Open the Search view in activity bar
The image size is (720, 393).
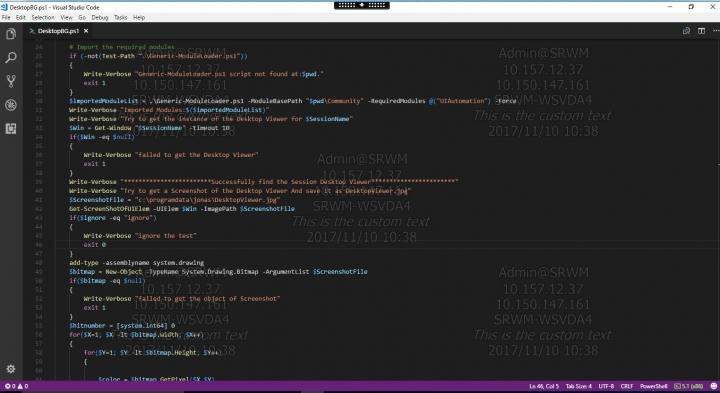click(11, 57)
